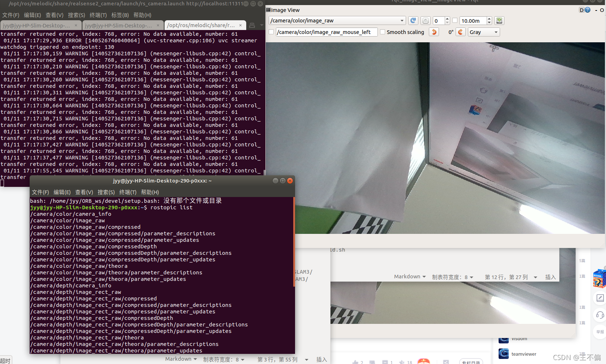
Task: Click the rostopic list command line
Action: (x=111, y=207)
